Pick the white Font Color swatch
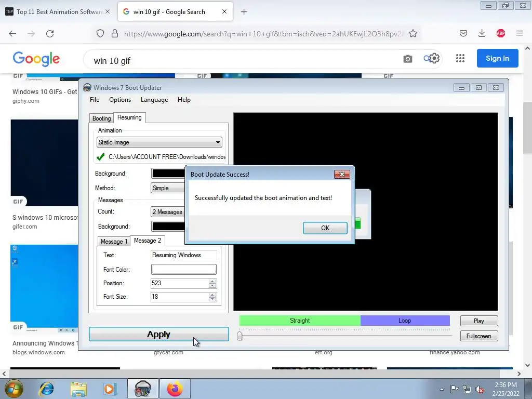Image resolution: width=532 pixels, height=399 pixels. point(183,270)
